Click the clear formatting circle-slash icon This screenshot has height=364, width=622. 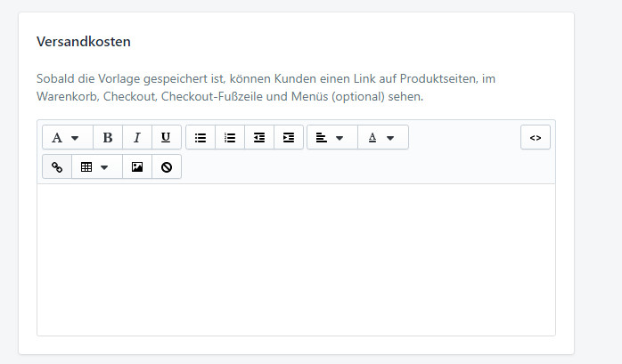[166, 167]
